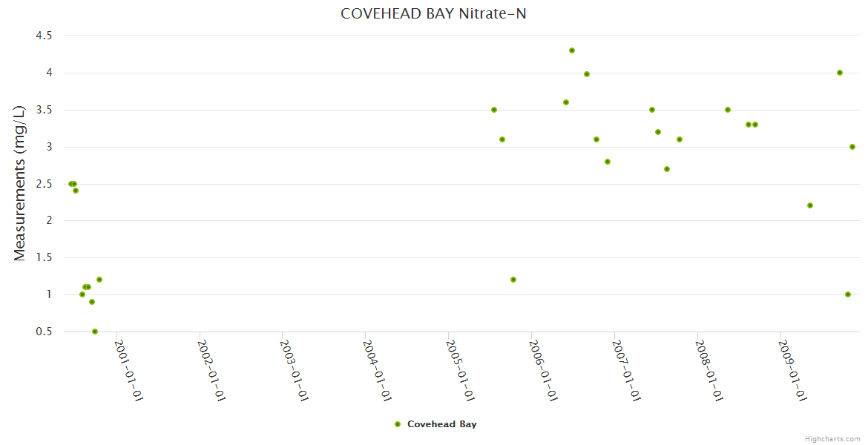Select the highest data point at 4.3 mg/L

coord(572,50)
